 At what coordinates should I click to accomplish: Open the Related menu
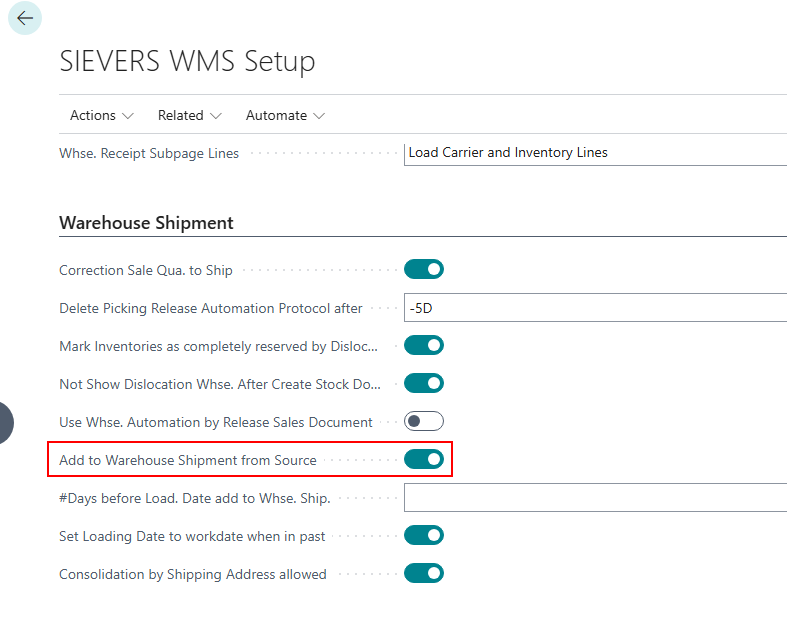189,115
